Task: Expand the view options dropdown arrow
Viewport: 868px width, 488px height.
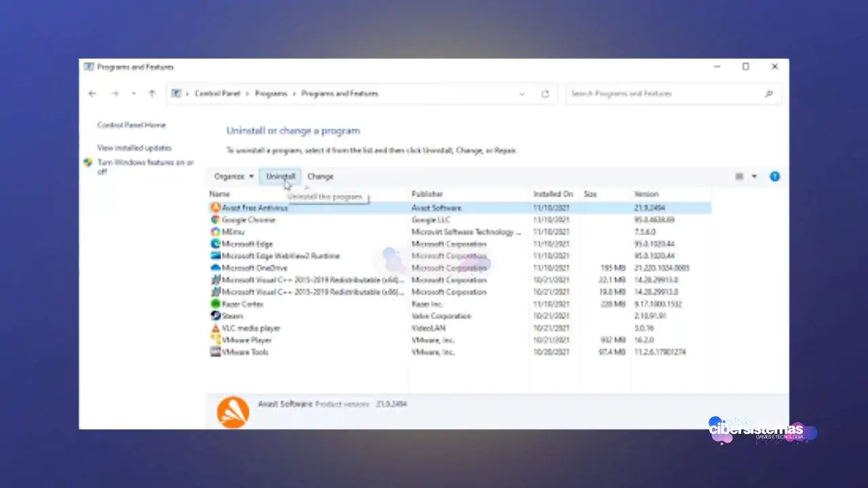Action: (x=754, y=176)
